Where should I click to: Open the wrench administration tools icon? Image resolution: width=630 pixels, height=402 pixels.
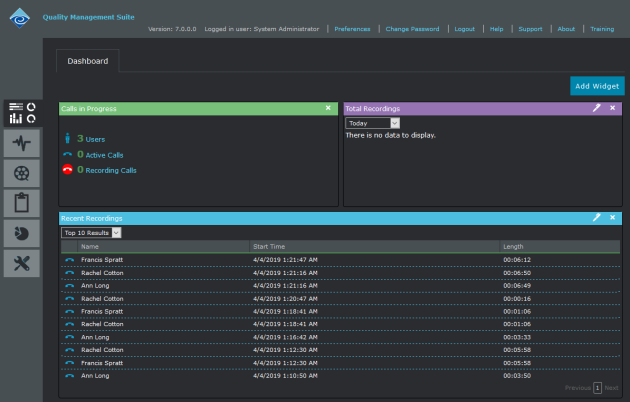click(x=21, y=263)
